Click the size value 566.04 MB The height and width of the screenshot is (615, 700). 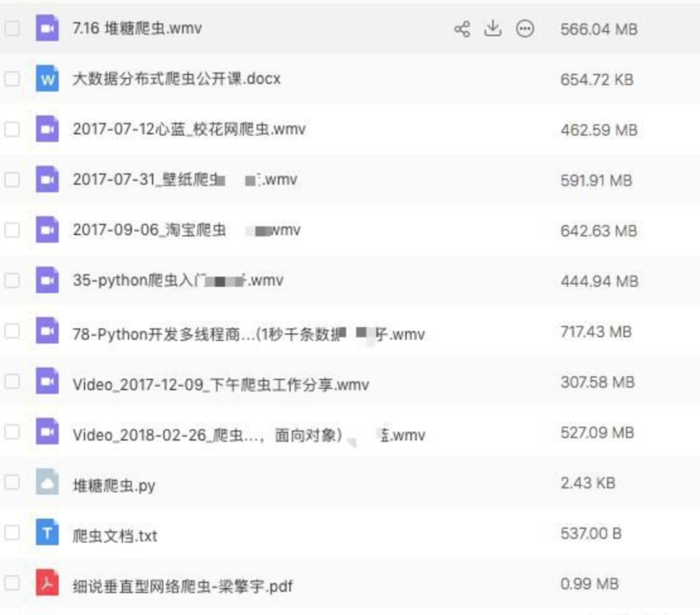click(599, 29)
